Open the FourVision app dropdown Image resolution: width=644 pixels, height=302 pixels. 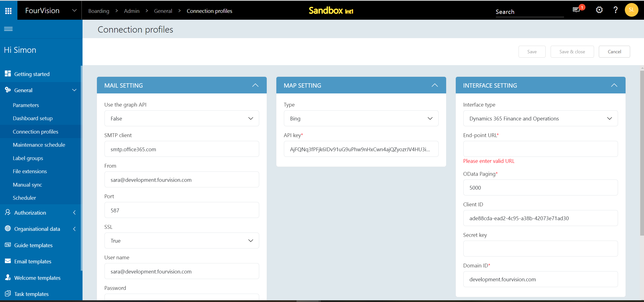coord(74,11)
